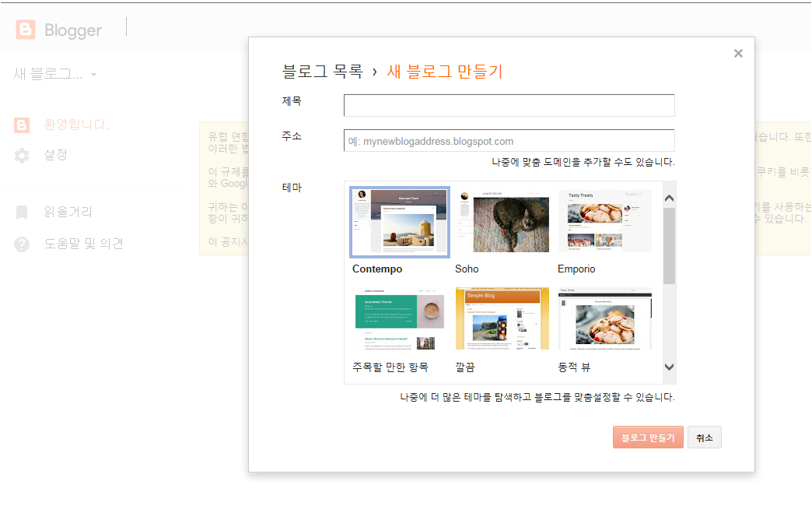Click the Soho theme label
This screenshot has width=812, height=513.
click(467, 269)
